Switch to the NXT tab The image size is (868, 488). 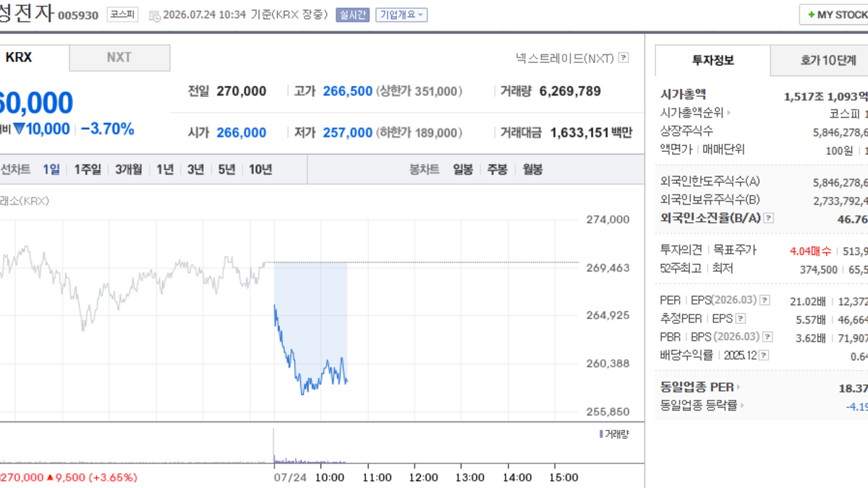click(119, 58)
